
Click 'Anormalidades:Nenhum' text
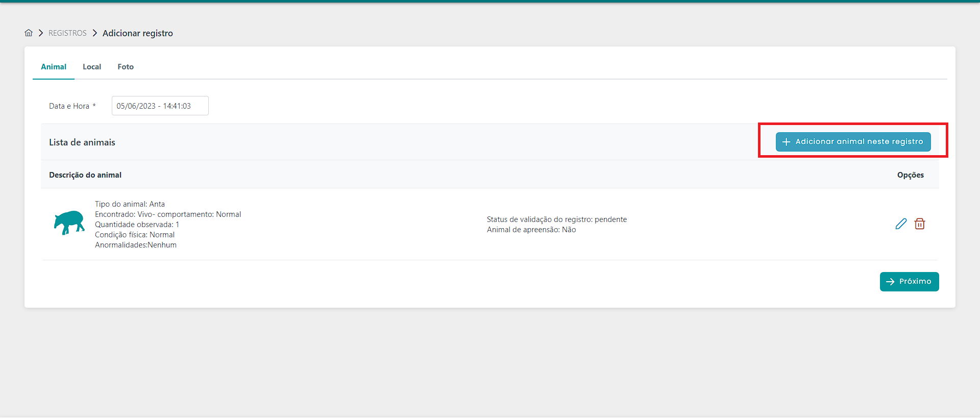pos(136,245)
